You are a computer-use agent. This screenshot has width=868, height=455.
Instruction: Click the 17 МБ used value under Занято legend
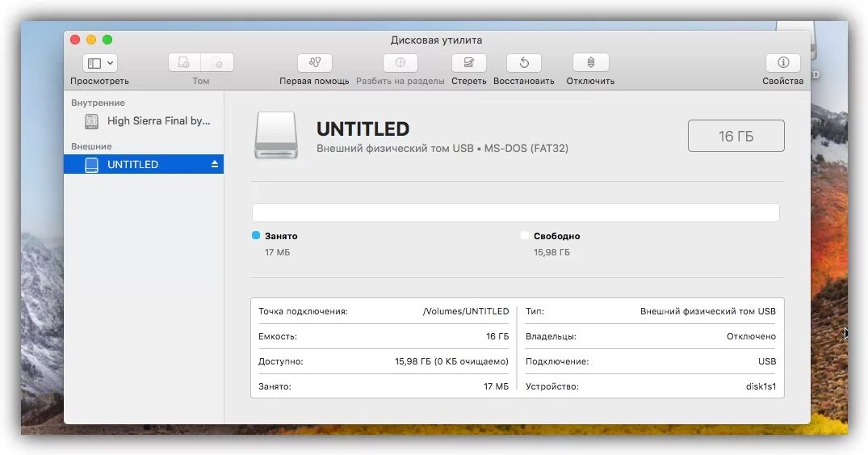[x=277, y=252]
